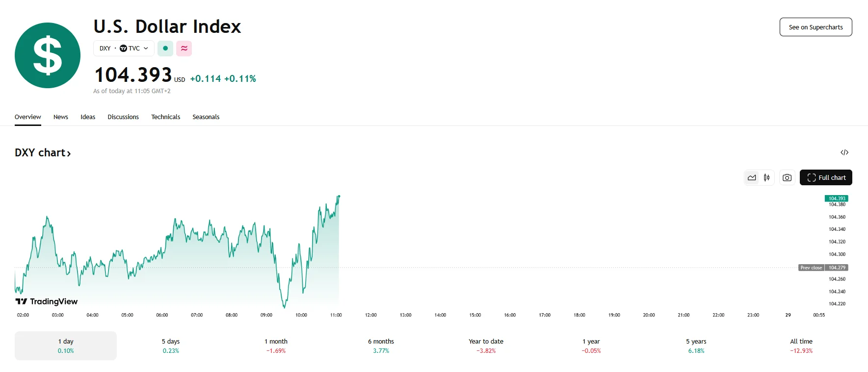
Task: Select the 5 years range
Action: [x=696, y=346]
